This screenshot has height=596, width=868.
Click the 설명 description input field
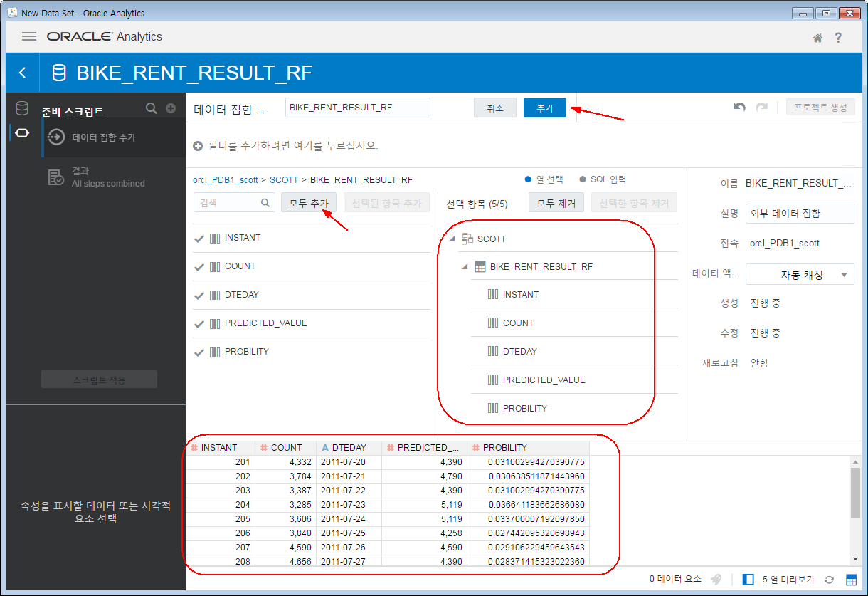click(x=800, y=214)
